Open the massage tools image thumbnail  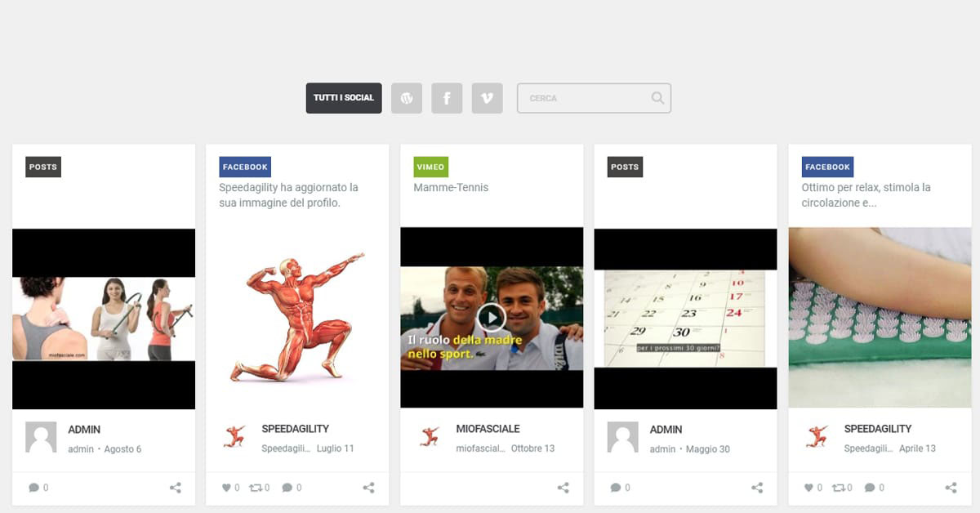tap(104, 319)
